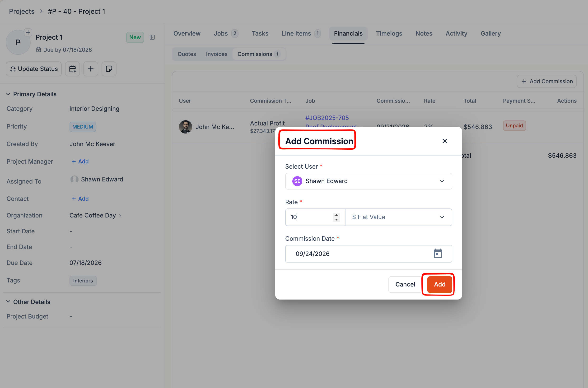Click Cancel in Add Commission dialog
Screen dimensions: 588x388
405,284
